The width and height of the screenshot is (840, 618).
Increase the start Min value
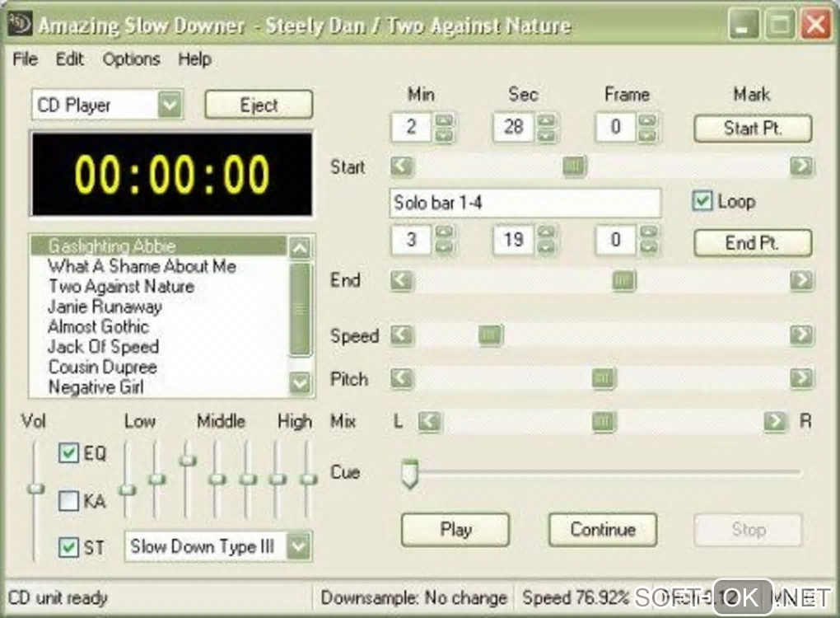click(x=444, y=120)
